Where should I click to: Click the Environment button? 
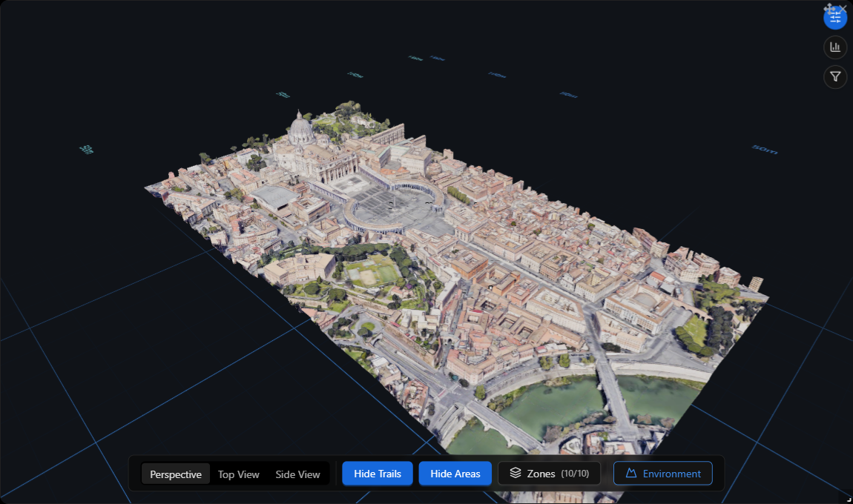663,474
